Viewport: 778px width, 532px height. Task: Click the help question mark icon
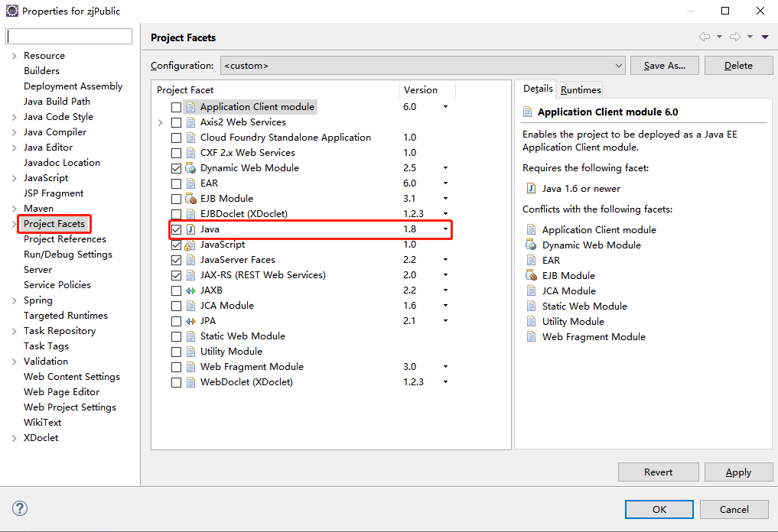point(20,508)
